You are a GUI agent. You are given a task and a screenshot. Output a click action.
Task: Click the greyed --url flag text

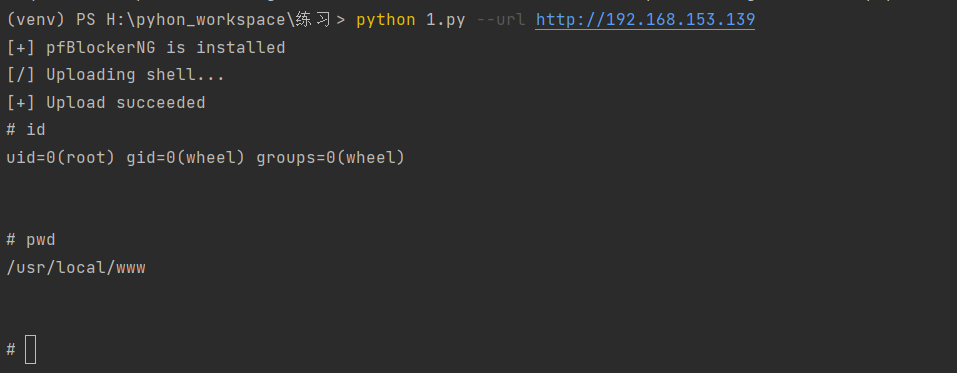point(500,20)
